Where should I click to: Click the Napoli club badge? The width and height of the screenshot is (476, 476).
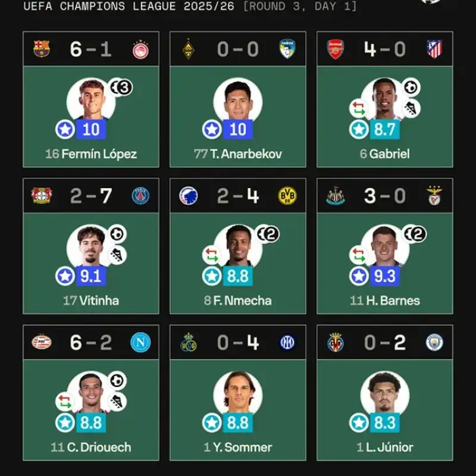141,342
